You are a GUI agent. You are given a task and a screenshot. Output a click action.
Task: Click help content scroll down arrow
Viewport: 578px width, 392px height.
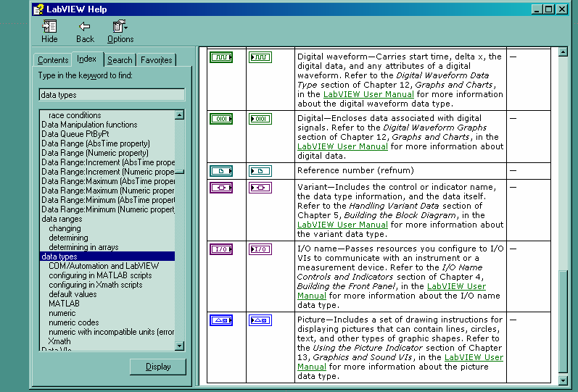[563, 380]
